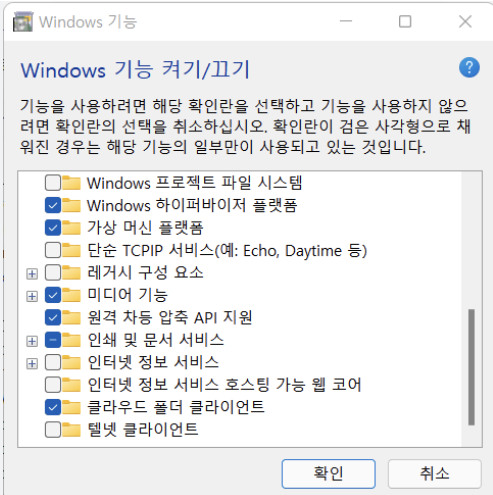
Task: Select the '텔넷 클라이언트' row text
Action: pyautogui.click(x=143, y=430)
